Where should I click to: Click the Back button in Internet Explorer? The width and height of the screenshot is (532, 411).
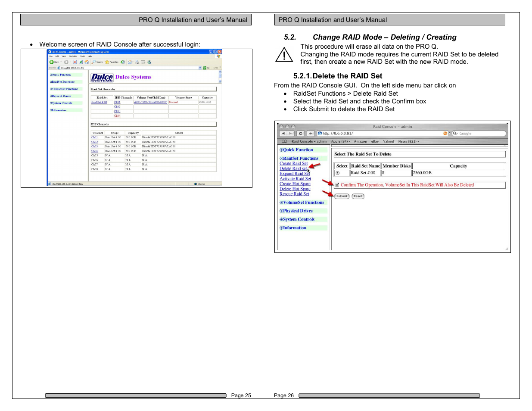point(54,62)
